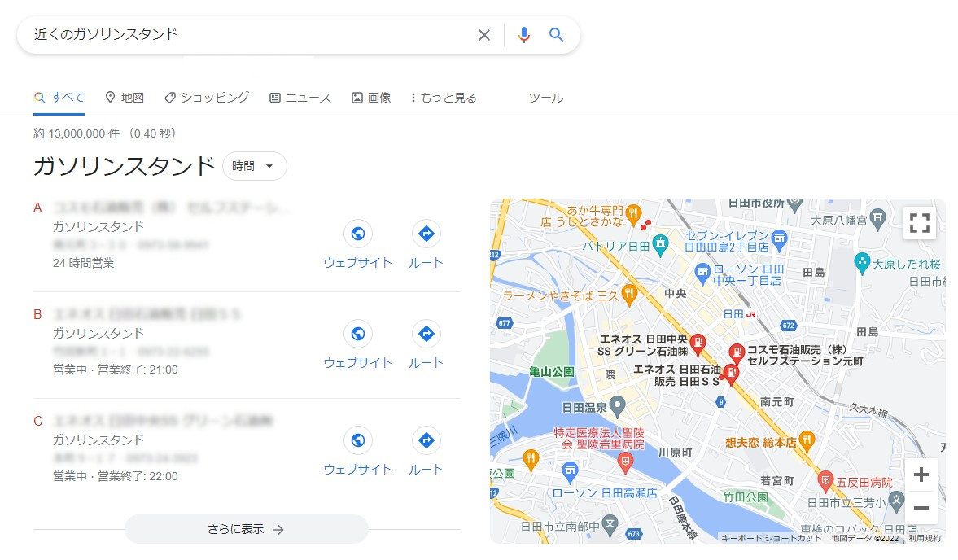Image resolution: width=958 pixels, height=560 pixels.
Task: Select the 想夫恋 総本店 restaurant marker
Action: (807, 440)
